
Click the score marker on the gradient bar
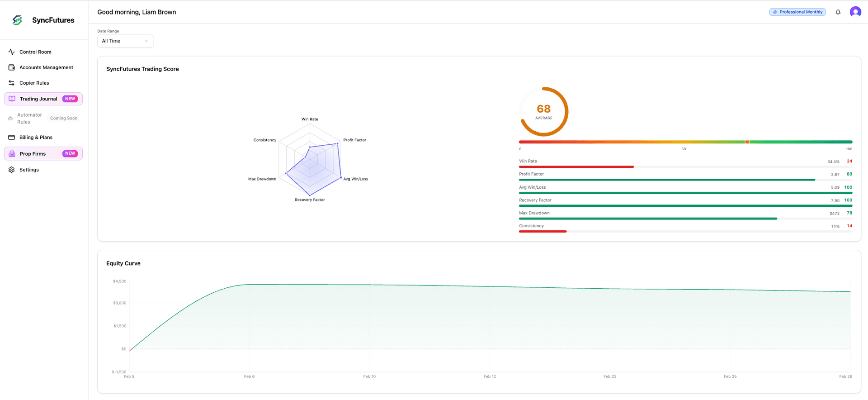tap(747, 142)
